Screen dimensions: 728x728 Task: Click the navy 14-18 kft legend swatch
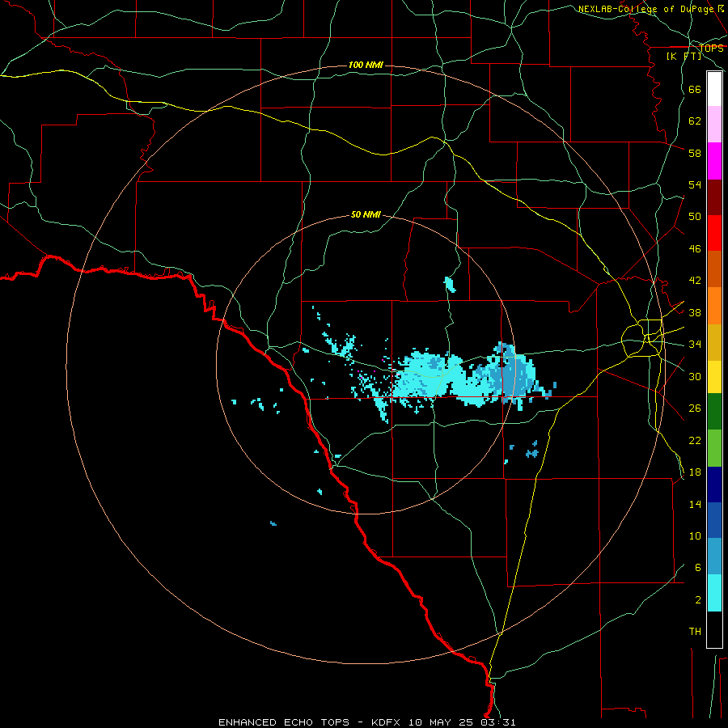[x=714, y=485]
